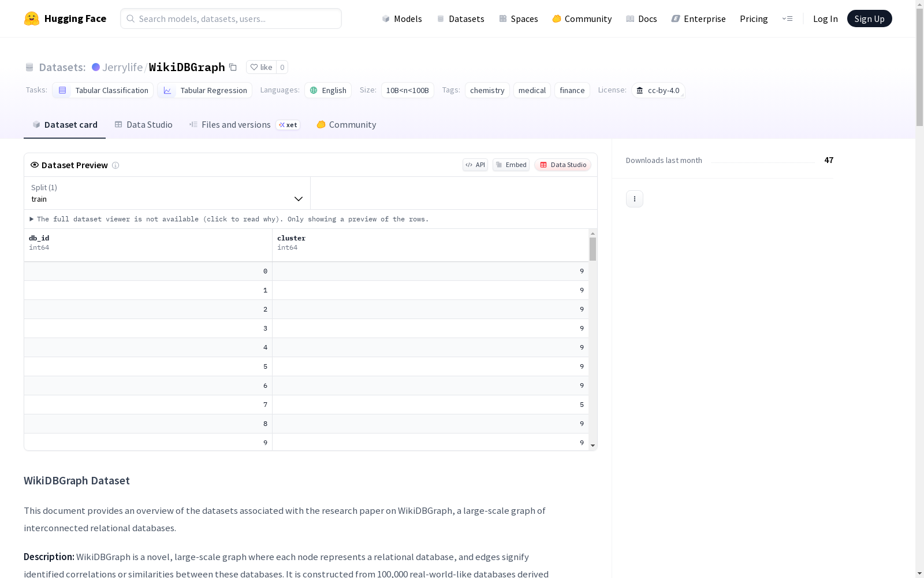This screenshot has width=924, height=578.
Task: Go to the Pricing page
Action: [x=754, y=18]
